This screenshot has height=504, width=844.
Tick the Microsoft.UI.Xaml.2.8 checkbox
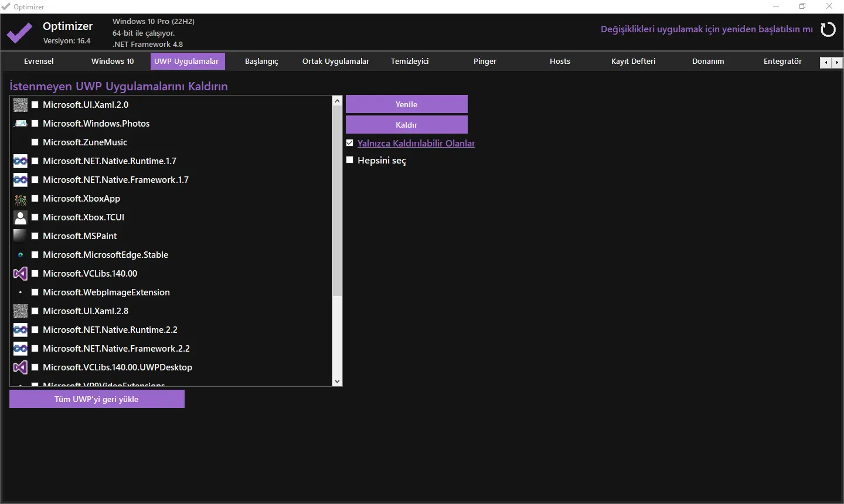point(35,311)
